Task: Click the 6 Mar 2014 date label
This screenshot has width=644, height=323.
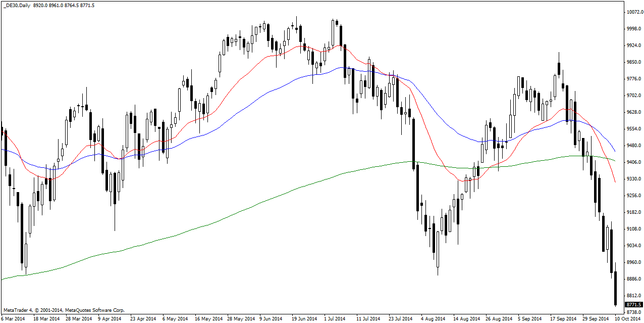Action: pos(13,319)
